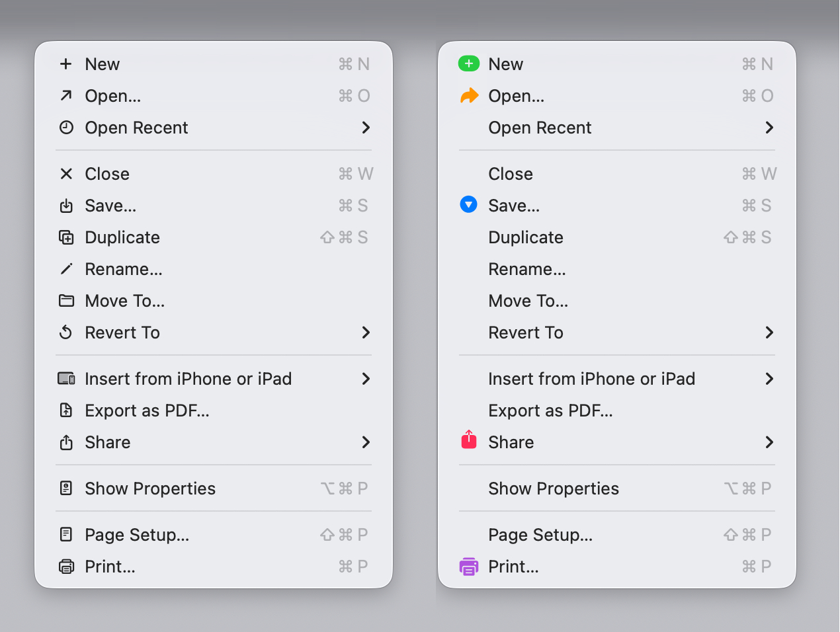Click the folder icon next to Move To

(66, 300)
